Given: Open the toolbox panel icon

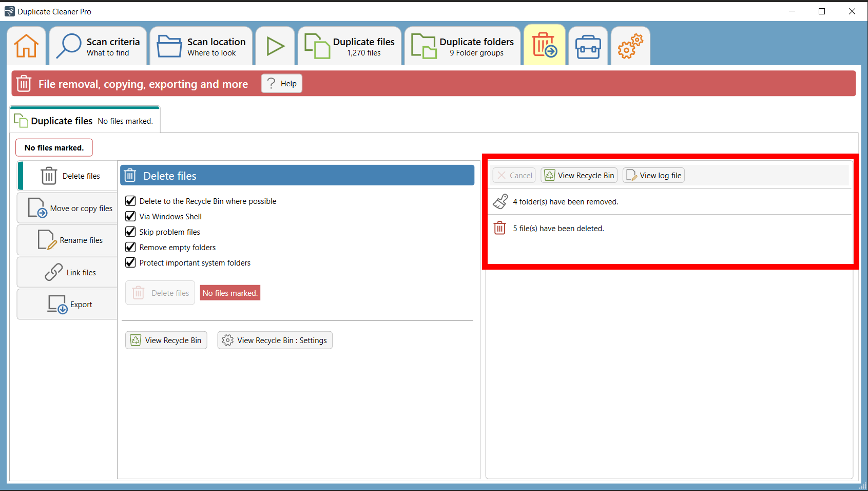Looking at the screenshot, I should click(x=588, y=46).
